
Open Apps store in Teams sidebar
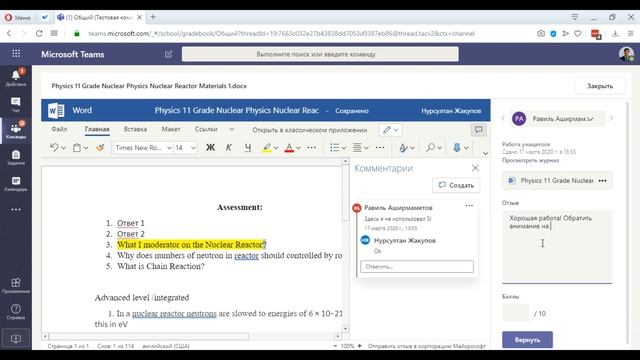coord(16,285)
